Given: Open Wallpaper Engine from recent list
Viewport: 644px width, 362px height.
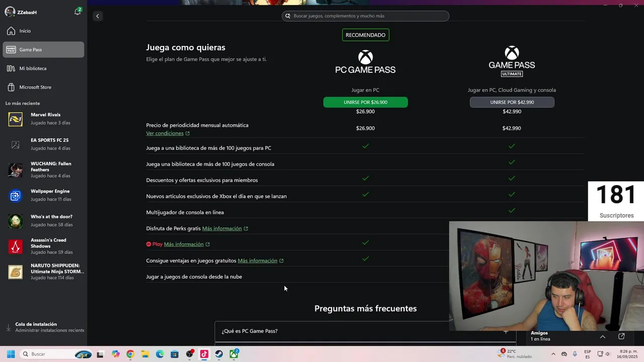Looking at the screenshot, I should click(43, 195).
